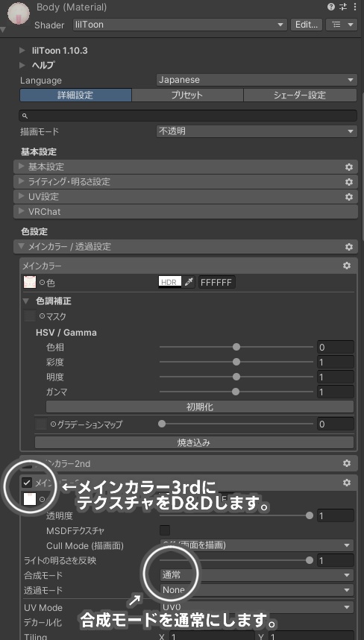Click the Body material preview sphere
Viewport: 364px width, 640px height.
pos(18,13)
